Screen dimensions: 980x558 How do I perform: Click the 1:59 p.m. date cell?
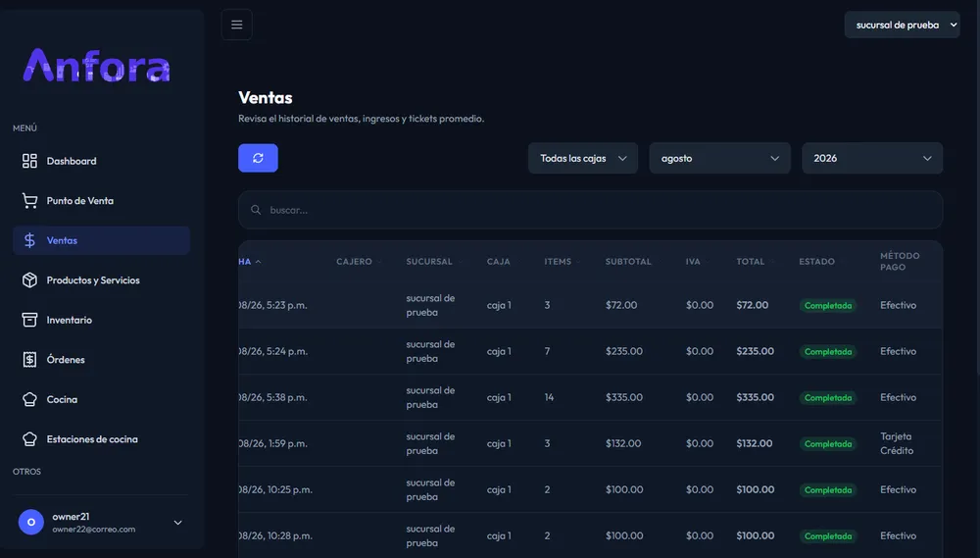click(273, 443)
